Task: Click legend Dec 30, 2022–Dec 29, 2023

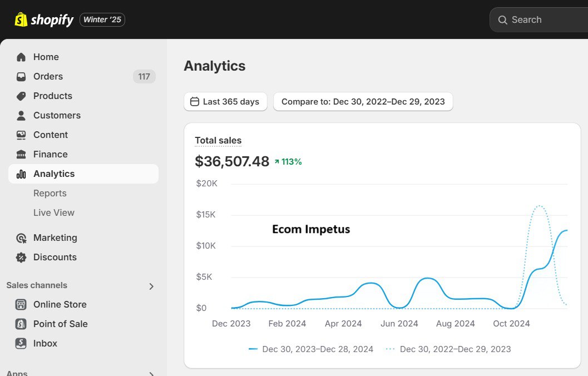Action: coord(448,349)
